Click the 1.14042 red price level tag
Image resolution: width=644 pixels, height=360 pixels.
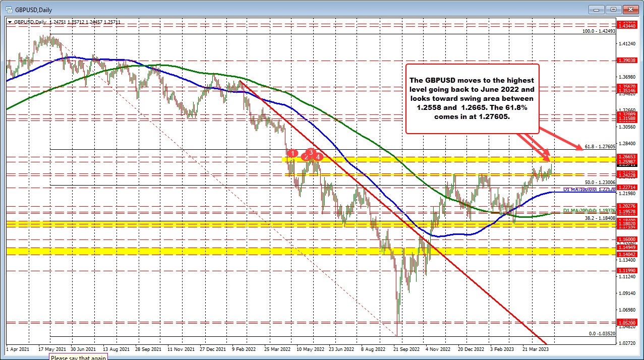pyautogui.click(x=627, y=255)
